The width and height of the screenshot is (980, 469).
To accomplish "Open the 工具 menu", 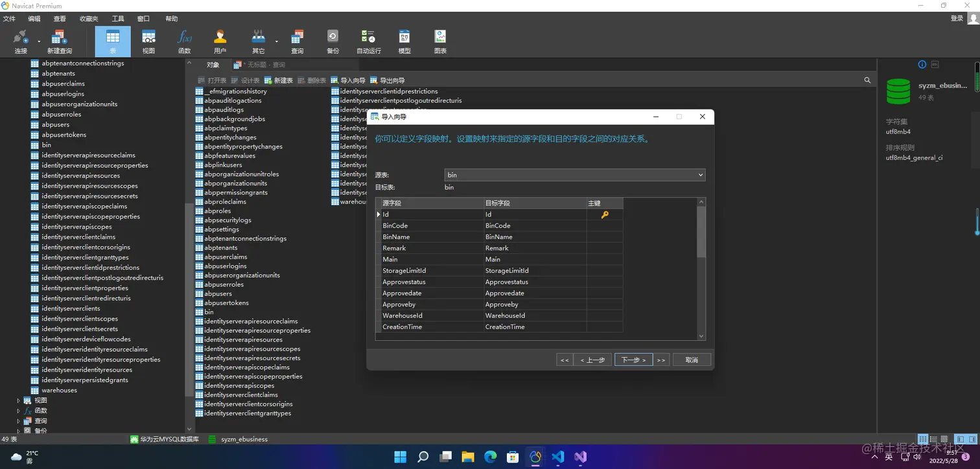I will tap(118, 19).
